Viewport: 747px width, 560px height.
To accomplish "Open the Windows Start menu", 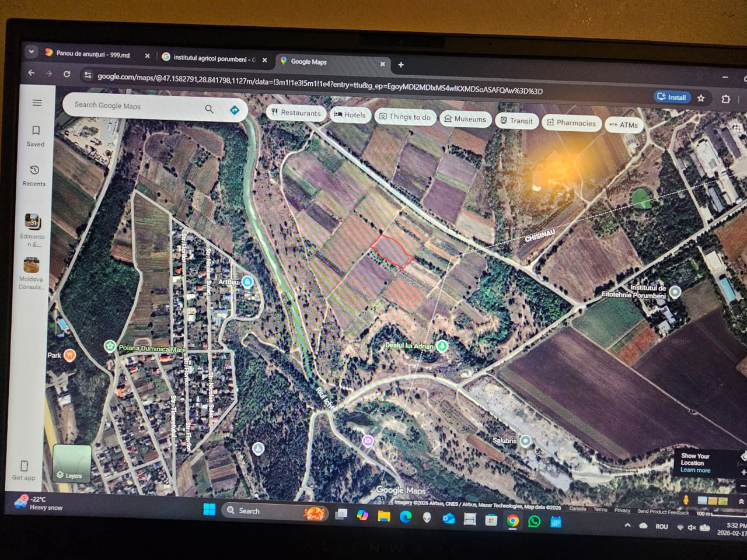I will (x=210, y=509).
